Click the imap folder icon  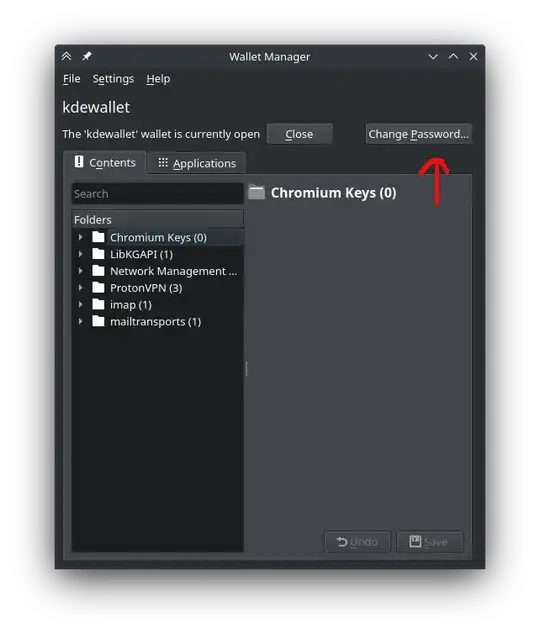(x=98, y=304)
